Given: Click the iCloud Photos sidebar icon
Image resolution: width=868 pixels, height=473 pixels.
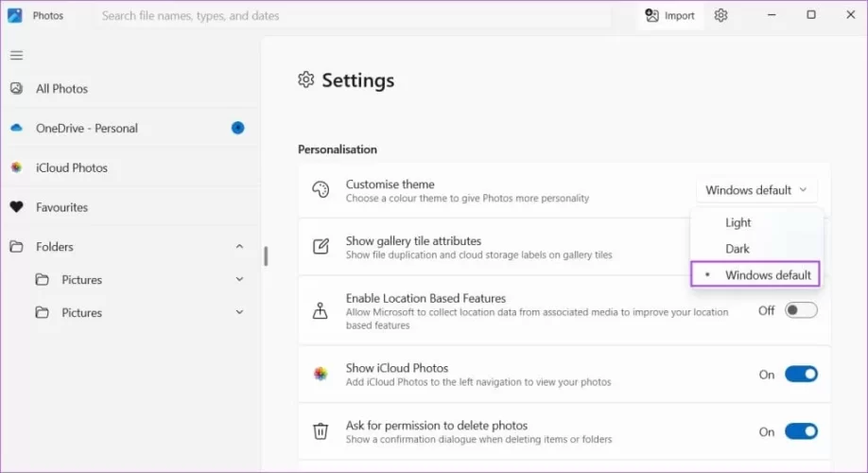Looking at the screenshot, I should [x=16, y=167].
